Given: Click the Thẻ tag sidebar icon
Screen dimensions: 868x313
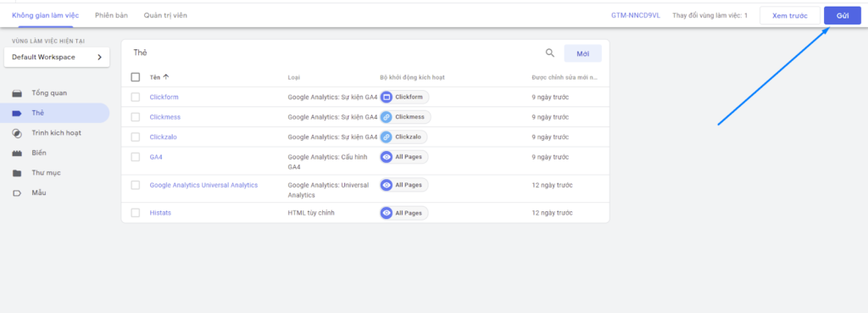Looking at the screenshot, I should (17, 113).
